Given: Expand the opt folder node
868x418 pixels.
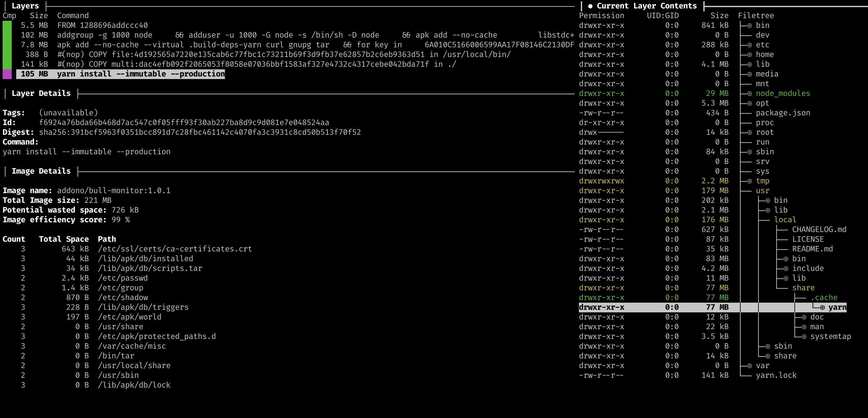Looking at the screenshot, I should click(x=749, y=103).
